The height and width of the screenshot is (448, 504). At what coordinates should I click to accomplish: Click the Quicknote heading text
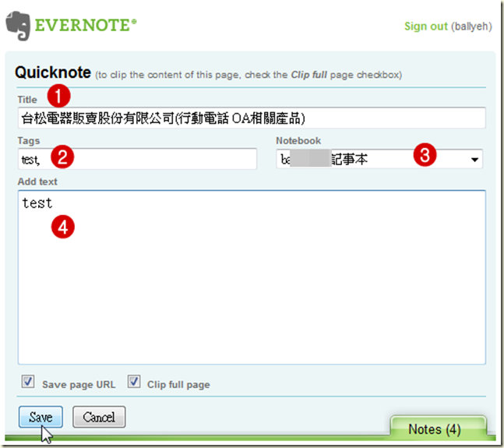pos(53,72)
